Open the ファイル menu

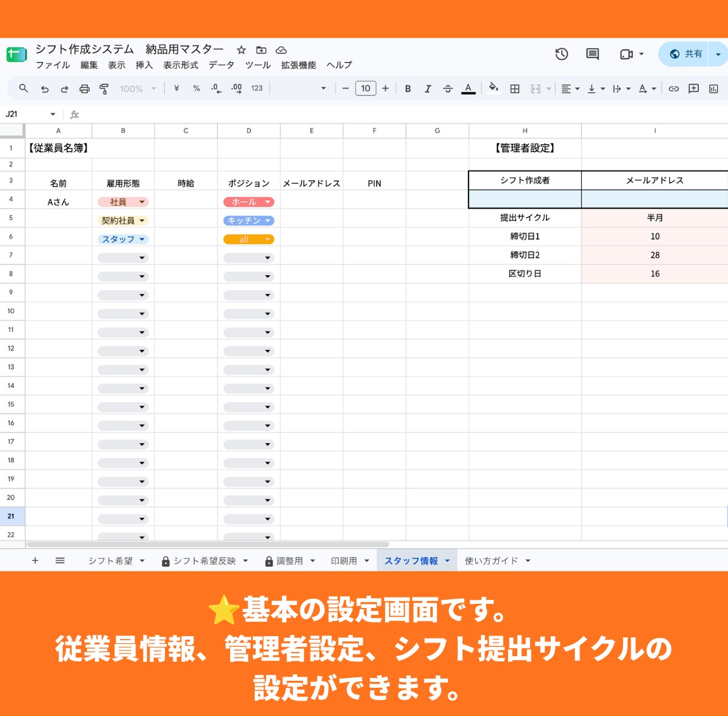53,65
